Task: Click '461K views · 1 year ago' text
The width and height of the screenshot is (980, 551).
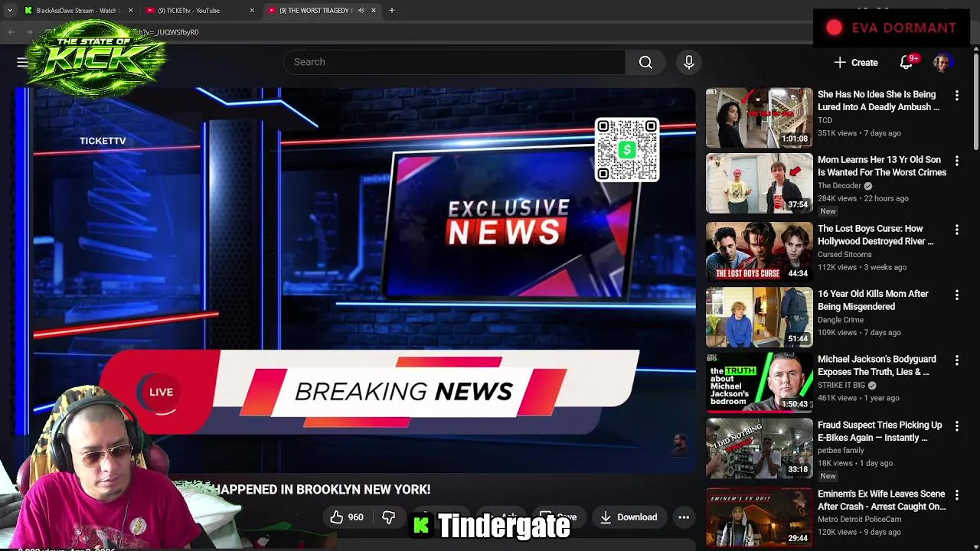Action: click(x=858, y=398)
